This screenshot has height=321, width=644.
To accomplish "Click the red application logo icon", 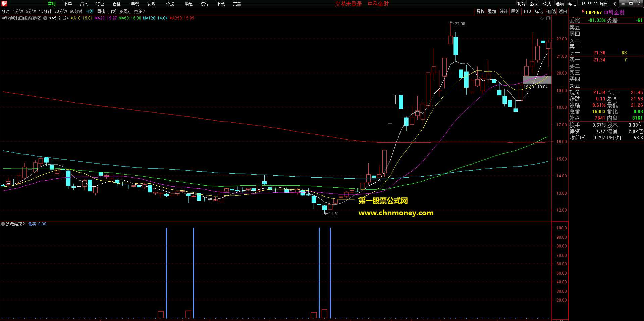I will pos(4,4).
